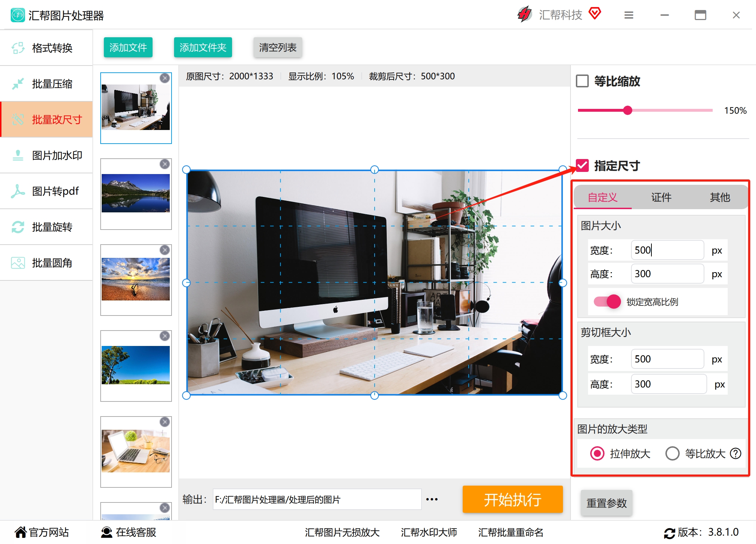The image size is (756, 544).
Task: Open the hamburger menu in the title bar
Action: tap(629, 15)
